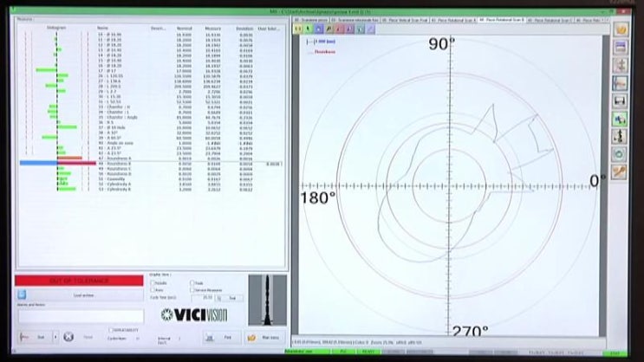Click the small button right of cycle time field
This screenshot has height=362, width=644.
pyautogui.click(x=219, y=298)
